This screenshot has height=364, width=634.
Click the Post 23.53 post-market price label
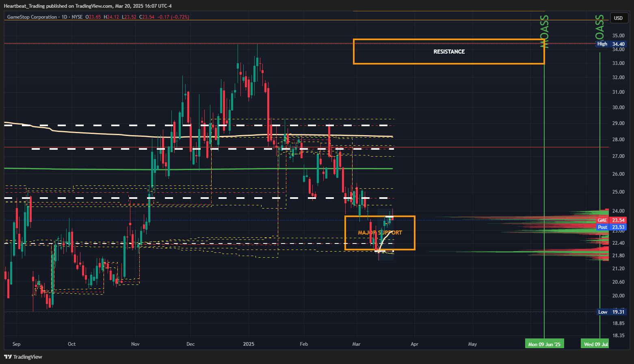(611, 227)
